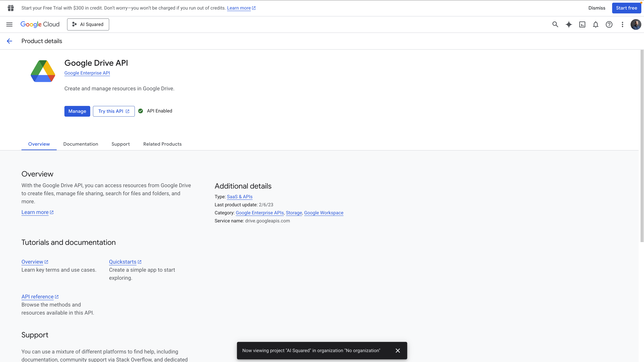Open the Learn more link in the Overview section
The width and height of the screenshot is (644, 362).
(x=38, y=212)
